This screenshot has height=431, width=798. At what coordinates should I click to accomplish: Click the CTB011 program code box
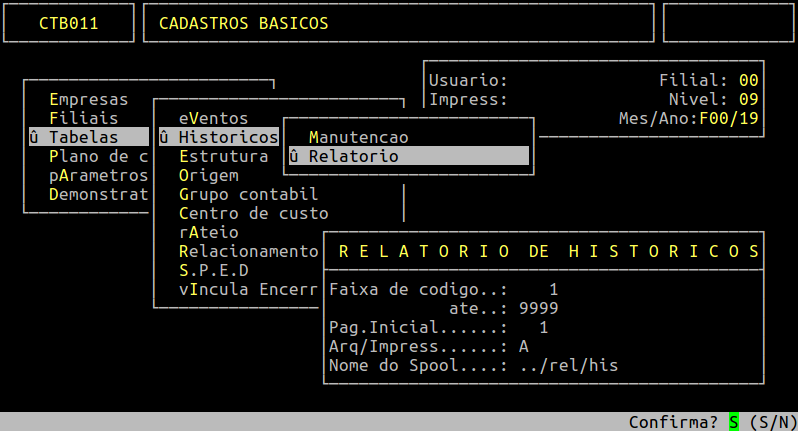(69, 23)
